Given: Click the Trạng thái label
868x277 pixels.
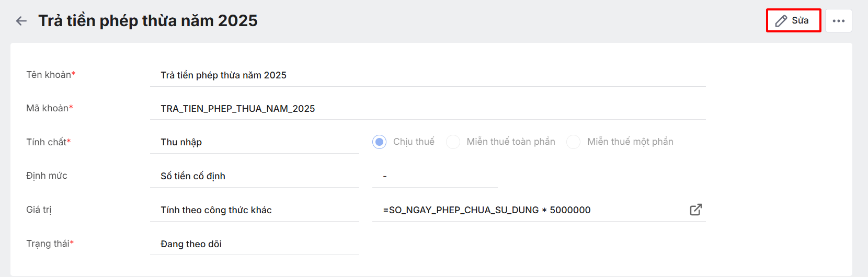Looking at the screenshot, I should click(x=48, y=244).
